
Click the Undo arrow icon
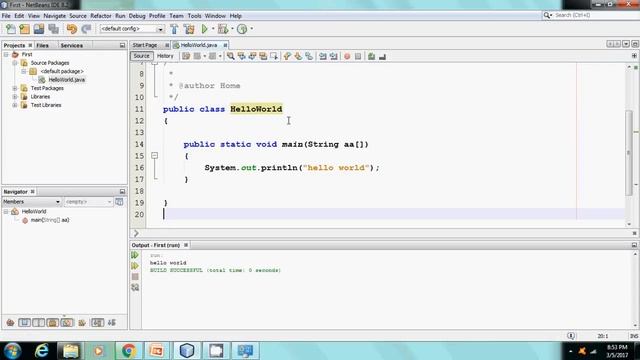click(72, 29)
